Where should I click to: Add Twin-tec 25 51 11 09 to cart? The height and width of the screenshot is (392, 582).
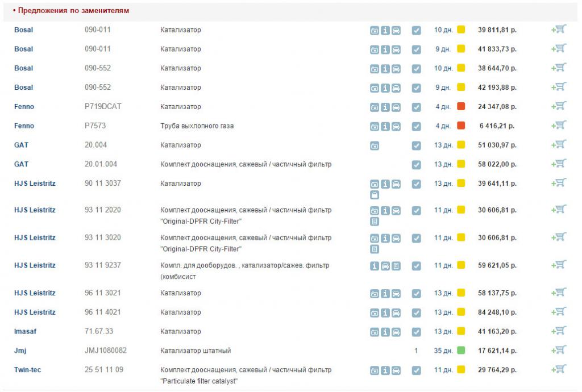tap(559, 369)
